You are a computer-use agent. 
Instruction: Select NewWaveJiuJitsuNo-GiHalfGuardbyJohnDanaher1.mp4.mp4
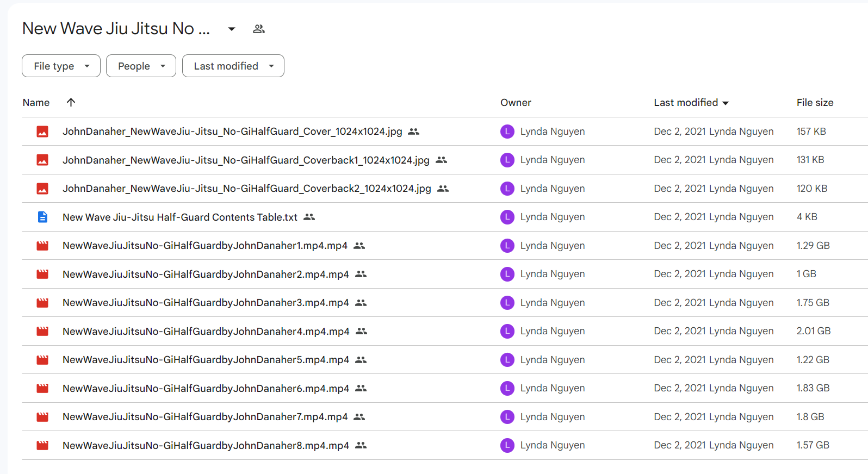pos(205,246)
